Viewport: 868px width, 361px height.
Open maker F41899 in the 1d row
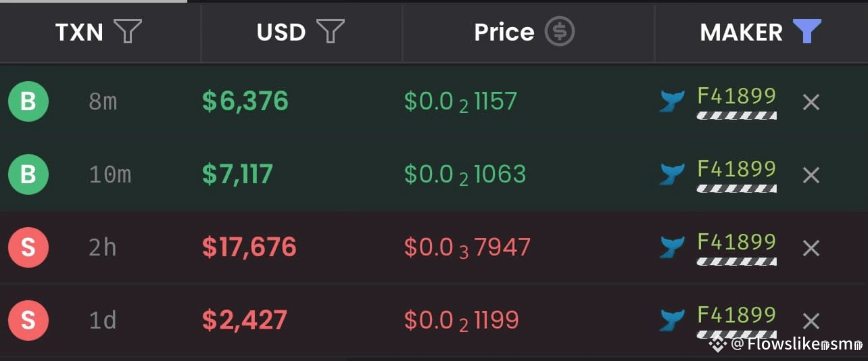click(x=736, y=315)
